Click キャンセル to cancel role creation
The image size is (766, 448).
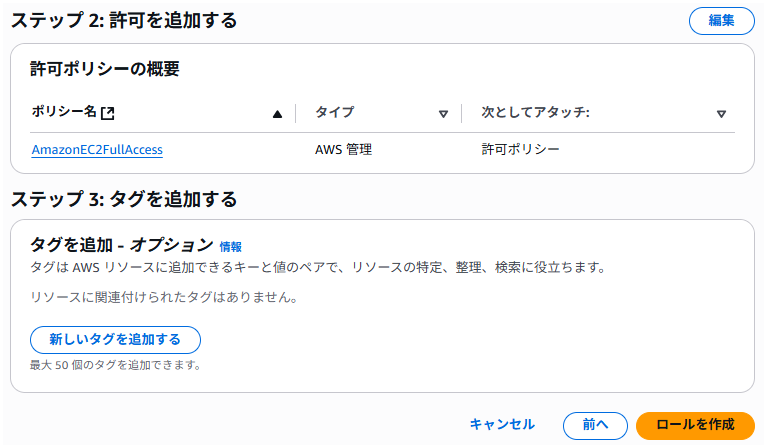click(x=502, y=424)
